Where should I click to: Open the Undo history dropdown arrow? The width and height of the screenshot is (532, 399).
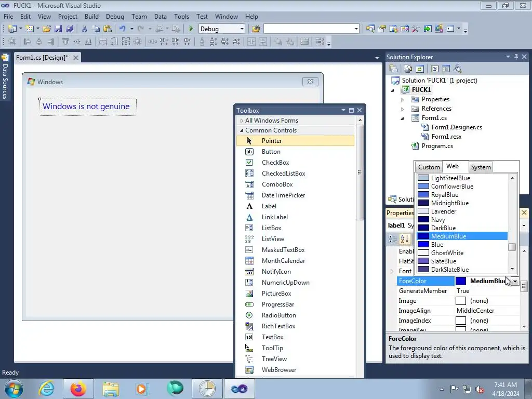[131, 29]
